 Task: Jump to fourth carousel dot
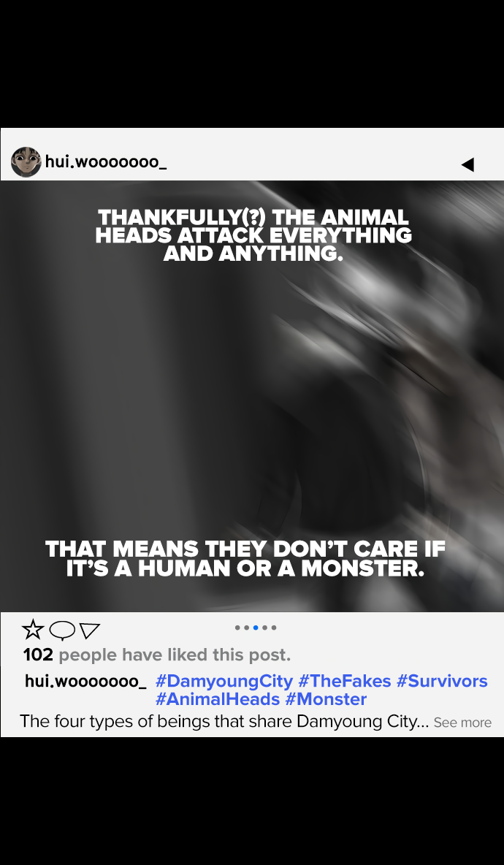[x=264, y=628]
